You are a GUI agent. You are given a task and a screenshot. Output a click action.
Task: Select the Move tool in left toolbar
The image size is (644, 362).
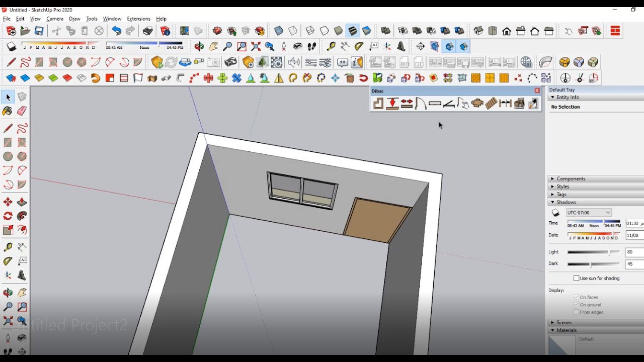pos(8,202)
